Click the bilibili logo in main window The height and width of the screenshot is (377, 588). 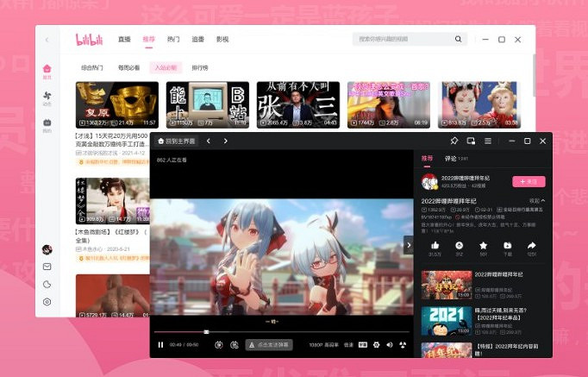click(x=90, y=40)
